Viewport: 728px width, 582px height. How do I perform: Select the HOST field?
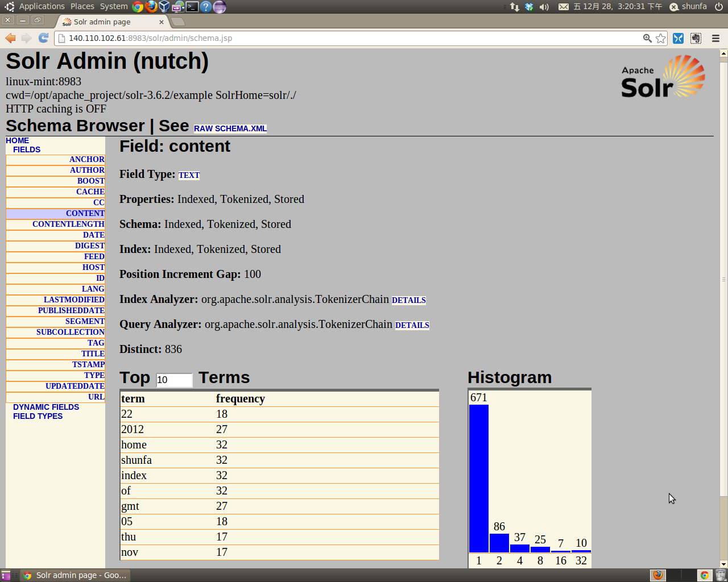pos(56,267)
